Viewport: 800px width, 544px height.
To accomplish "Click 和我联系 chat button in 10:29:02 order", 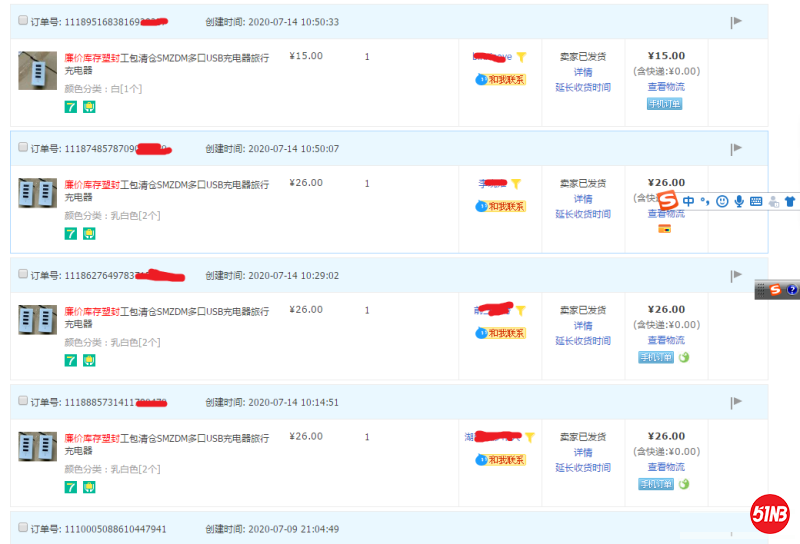I will pos(501,333).
